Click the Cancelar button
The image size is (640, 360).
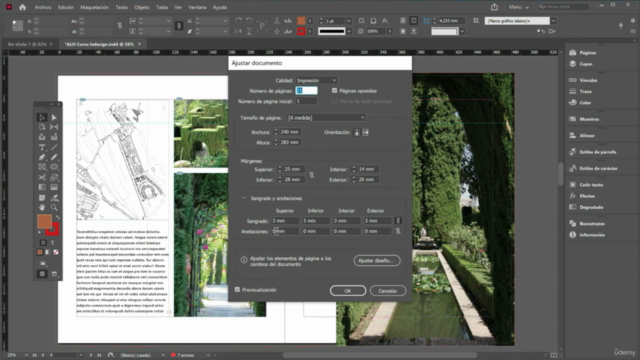click(388, 291)
